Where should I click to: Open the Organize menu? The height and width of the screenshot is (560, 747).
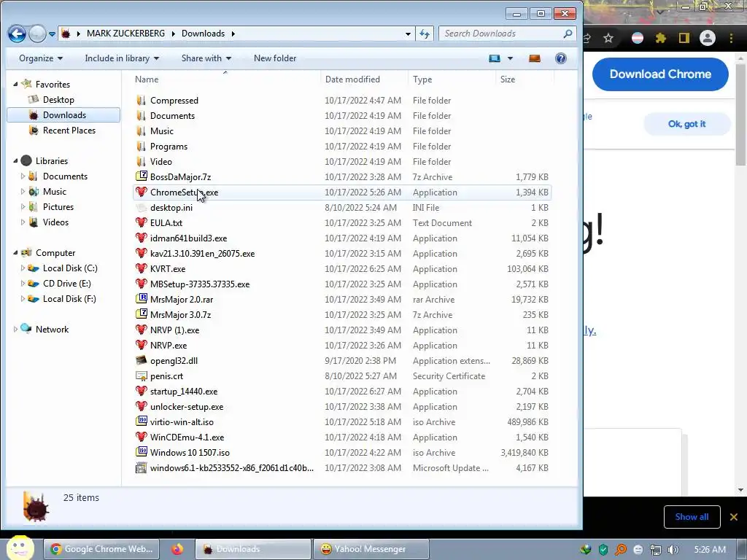[x=41, y=58]
